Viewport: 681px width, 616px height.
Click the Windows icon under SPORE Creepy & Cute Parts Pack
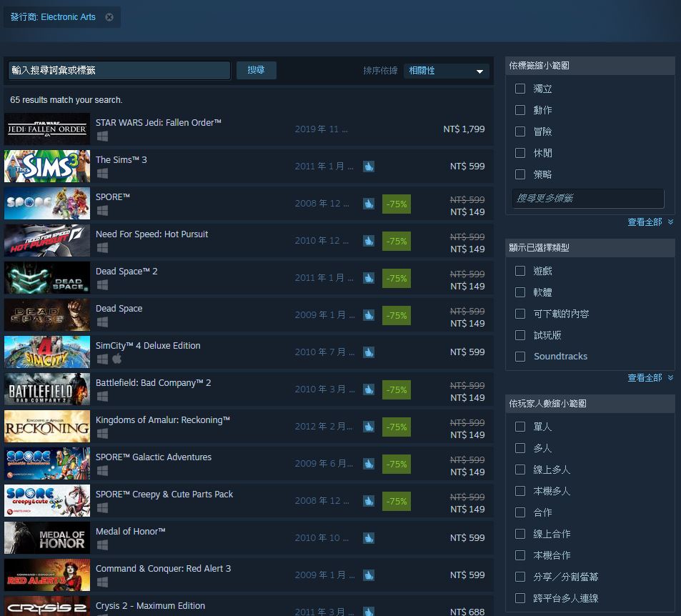pyautogui.click(x=102, y=508)
